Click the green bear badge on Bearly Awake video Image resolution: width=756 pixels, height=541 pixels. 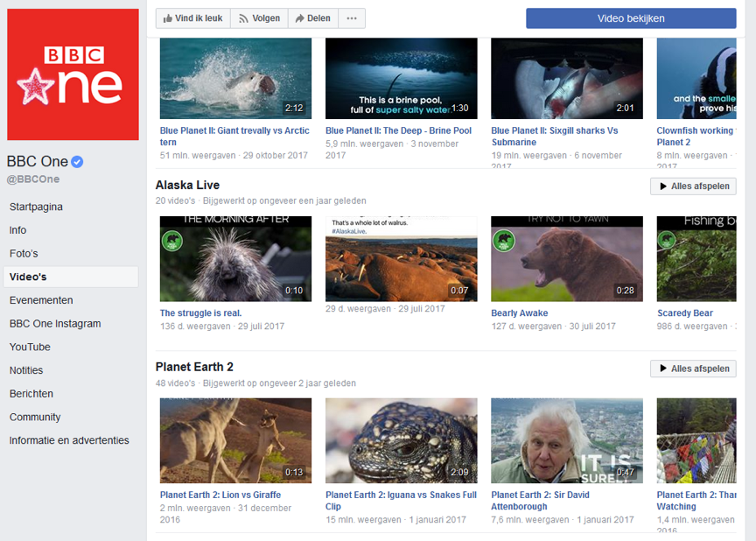click(x=503, y=240)
